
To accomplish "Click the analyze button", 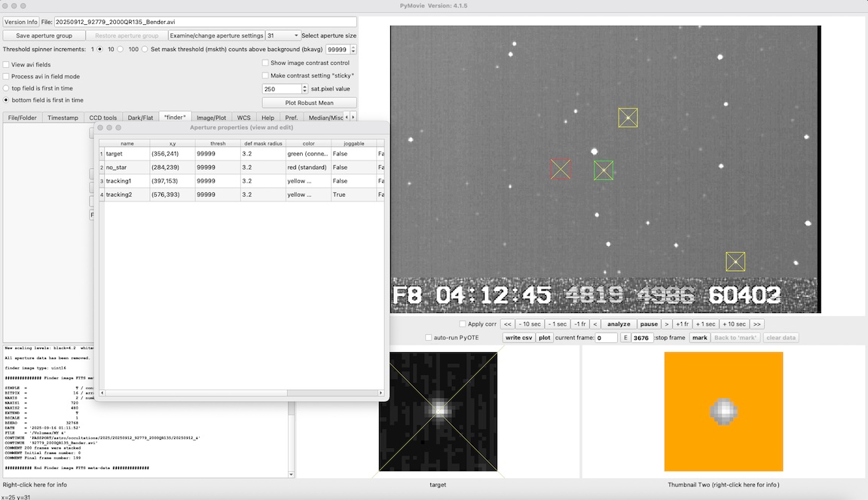I will coord(619,324).
